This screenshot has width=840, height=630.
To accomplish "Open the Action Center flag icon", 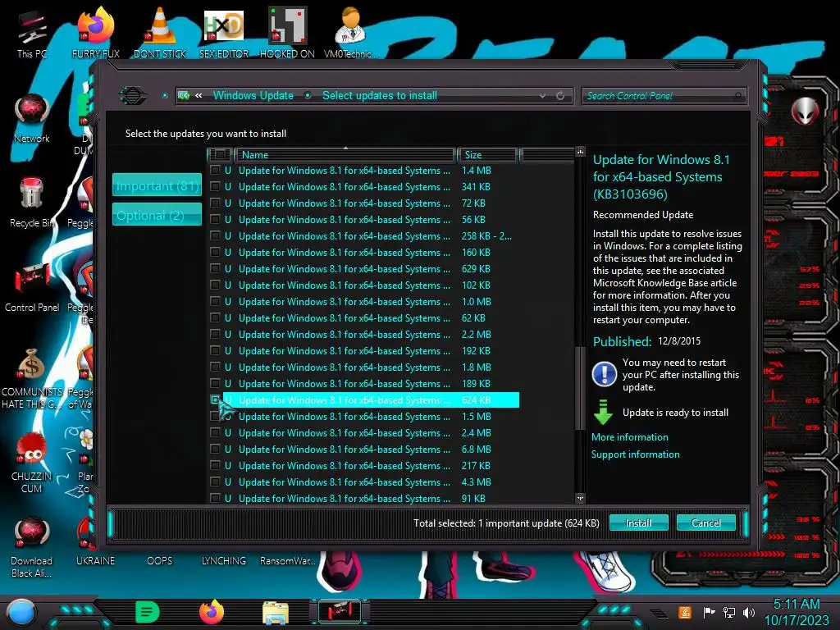I will 709,612.
